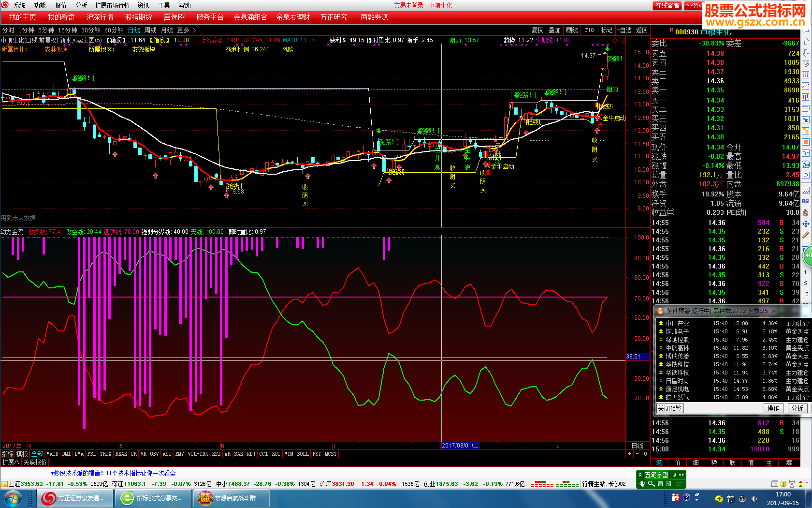Click the 返回 button
The image size is (812, 508).
[x=641, y=30]
